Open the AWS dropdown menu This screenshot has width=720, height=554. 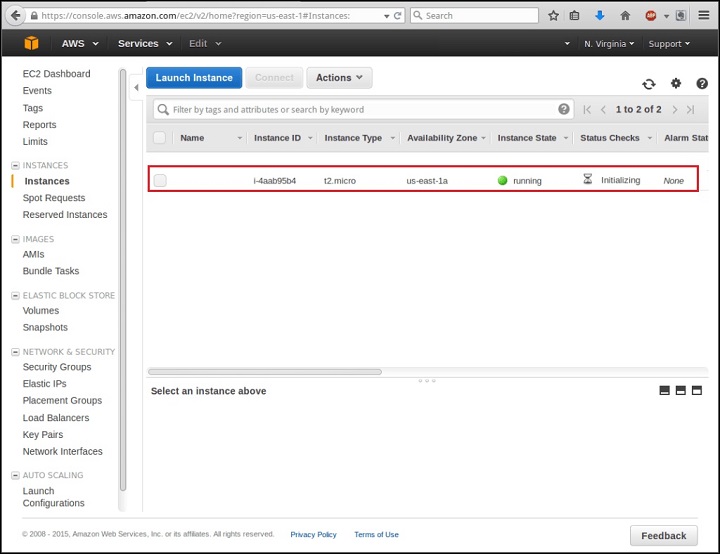[80, 44]
